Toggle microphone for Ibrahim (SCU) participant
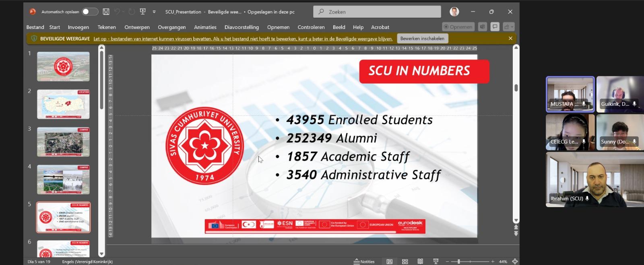Image resolution: width=644 pixels, height=265 pixels. (x=587, y=198)
